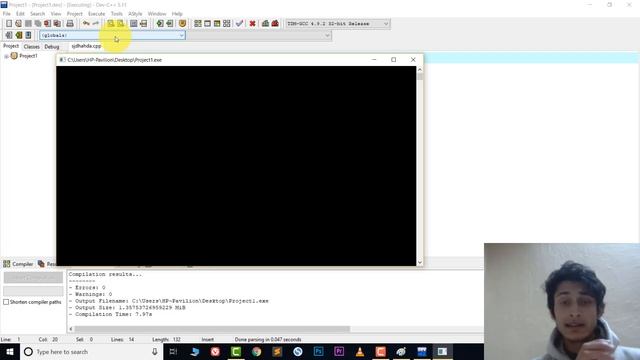Open the AStyle menu
640x360 pixels.
(x=135, y=13)
